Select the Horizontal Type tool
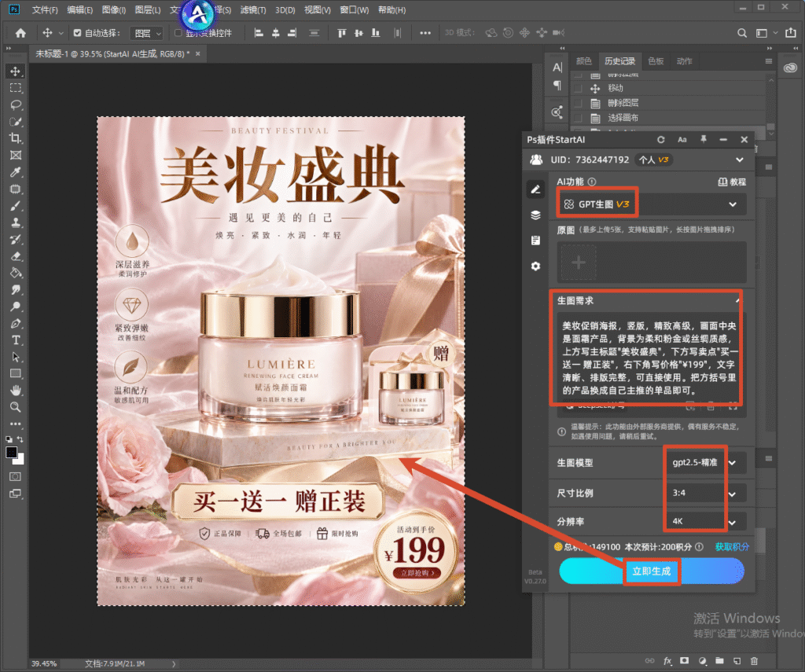 [16, 340]
